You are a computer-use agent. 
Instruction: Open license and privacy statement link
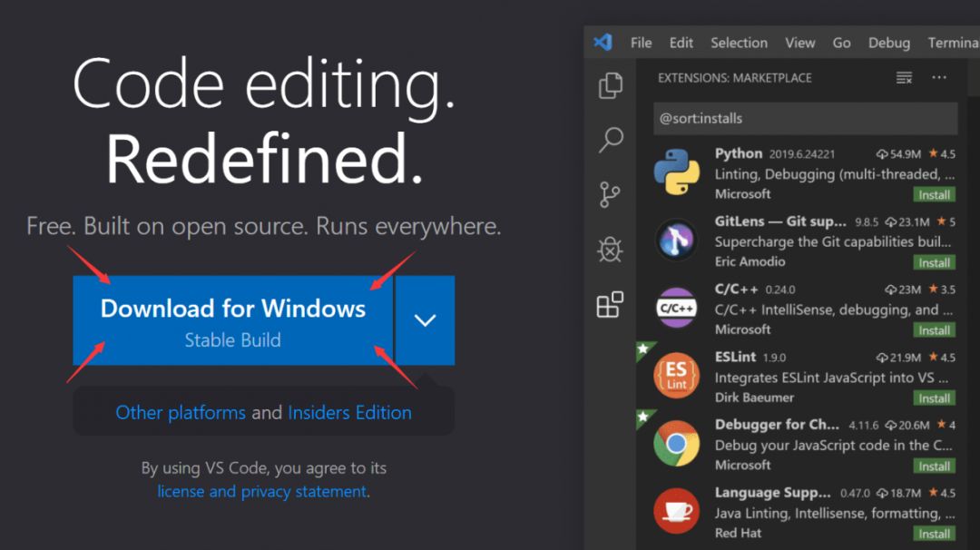262,491
